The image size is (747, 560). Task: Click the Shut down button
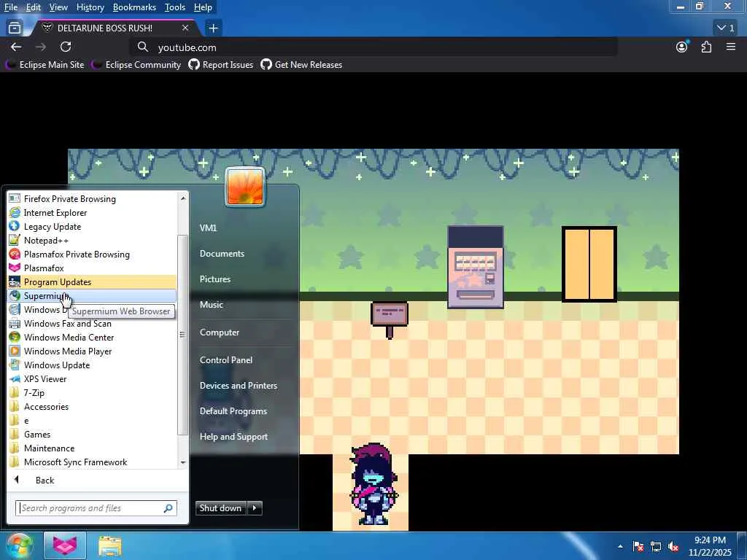click(x=220, y=508)
